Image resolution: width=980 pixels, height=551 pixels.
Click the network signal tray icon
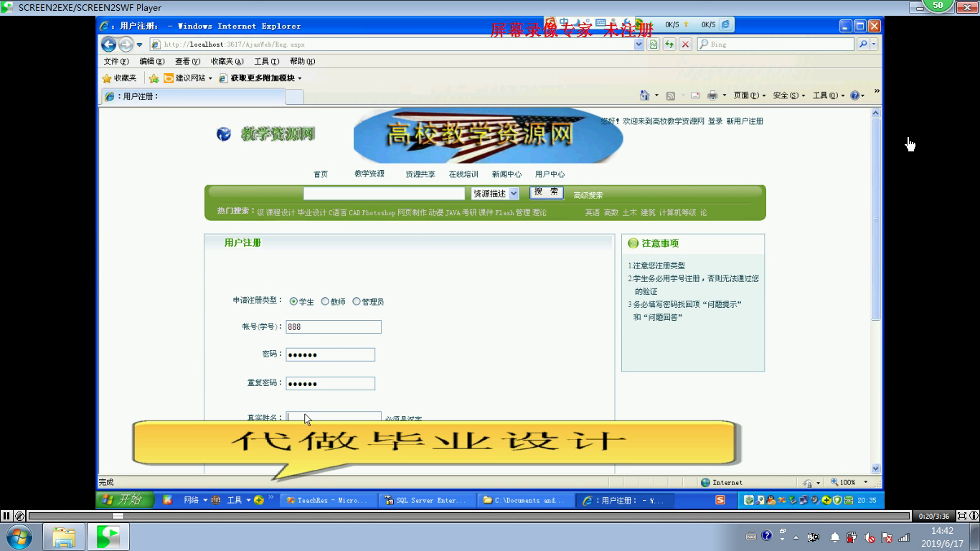[904, 537]
